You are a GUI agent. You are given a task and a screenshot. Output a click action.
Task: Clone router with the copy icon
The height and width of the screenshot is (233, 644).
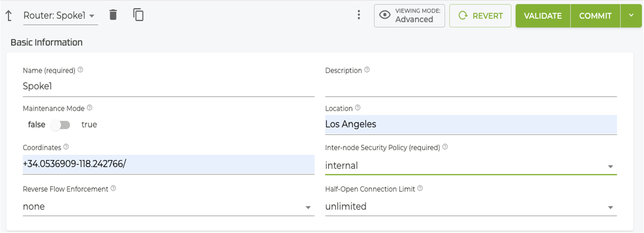pyautogui.click(x=138, y=15)
